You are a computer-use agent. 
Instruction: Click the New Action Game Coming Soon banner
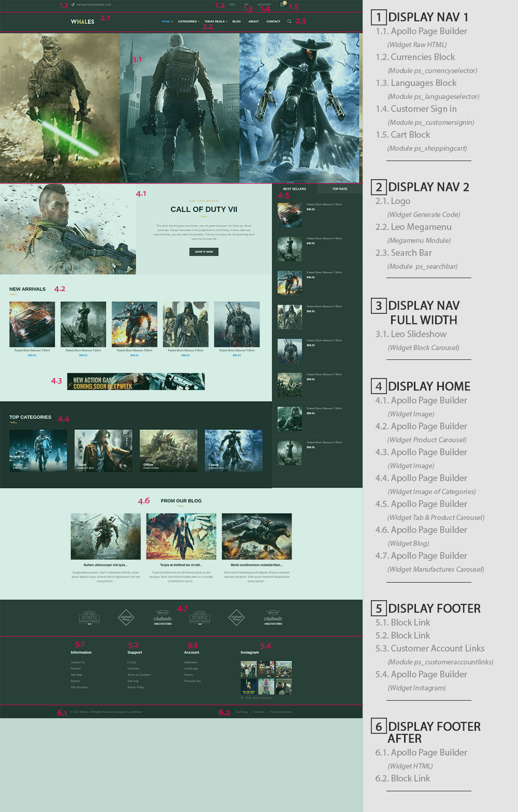(136, 382)
